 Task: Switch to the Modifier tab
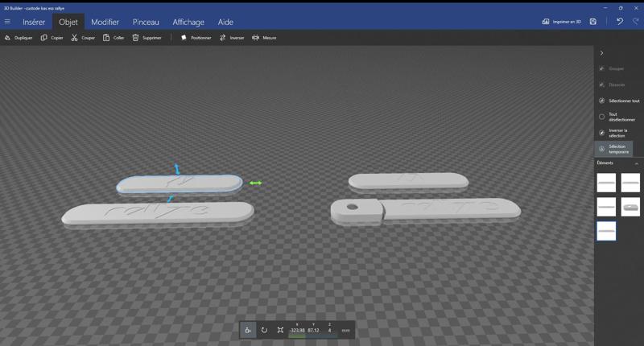pos(105,23)
